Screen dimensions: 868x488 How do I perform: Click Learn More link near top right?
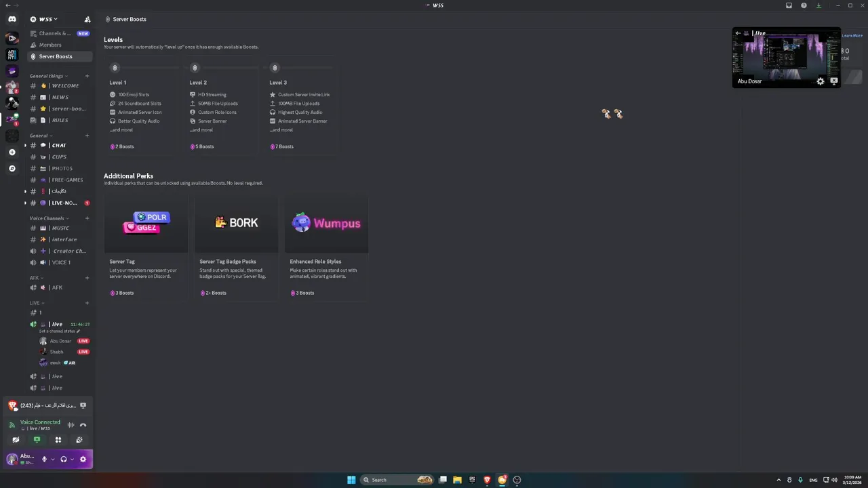pos(852,35)
